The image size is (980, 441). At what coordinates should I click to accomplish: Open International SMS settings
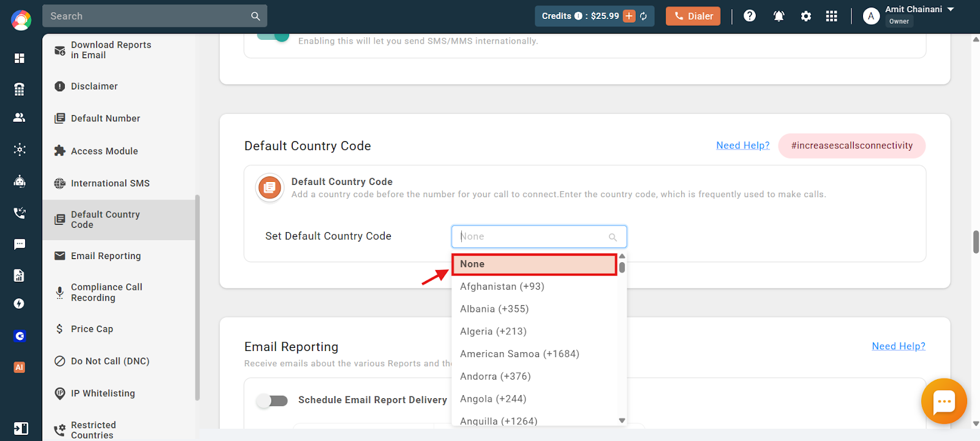click(119, 183)
